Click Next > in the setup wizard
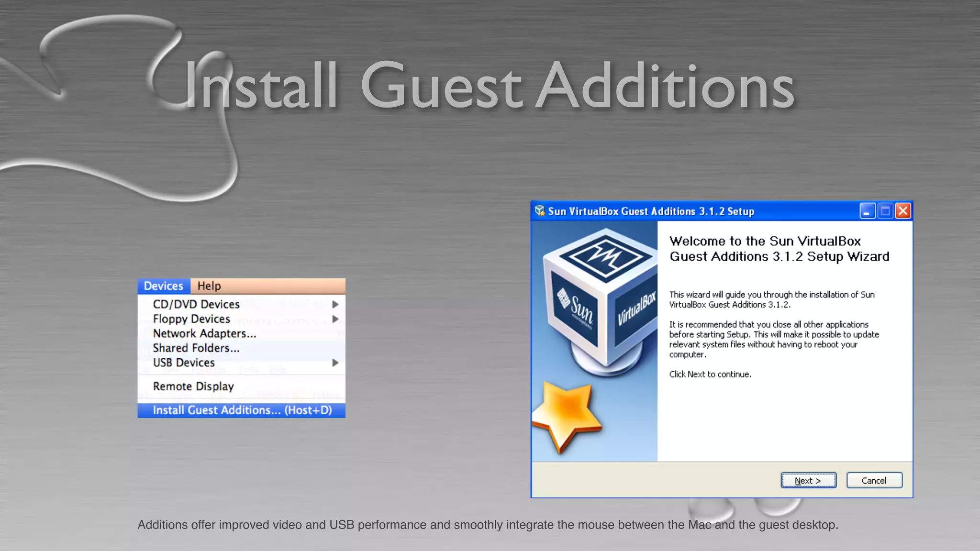Viewport: 980px width, 551px height. point(809,481)
